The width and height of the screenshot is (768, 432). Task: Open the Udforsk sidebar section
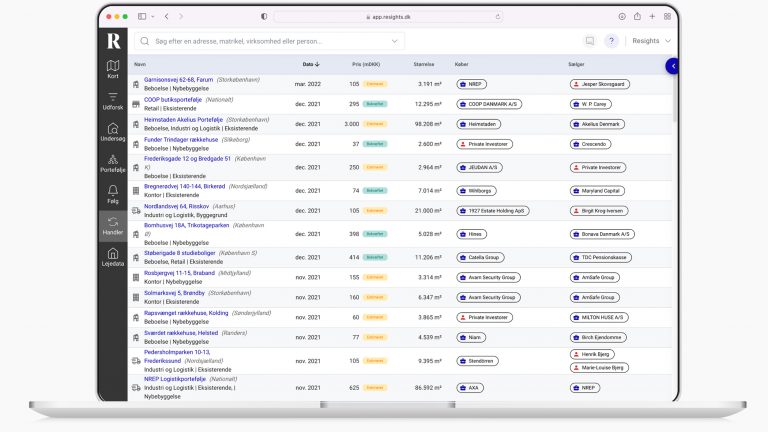point(113,100)
